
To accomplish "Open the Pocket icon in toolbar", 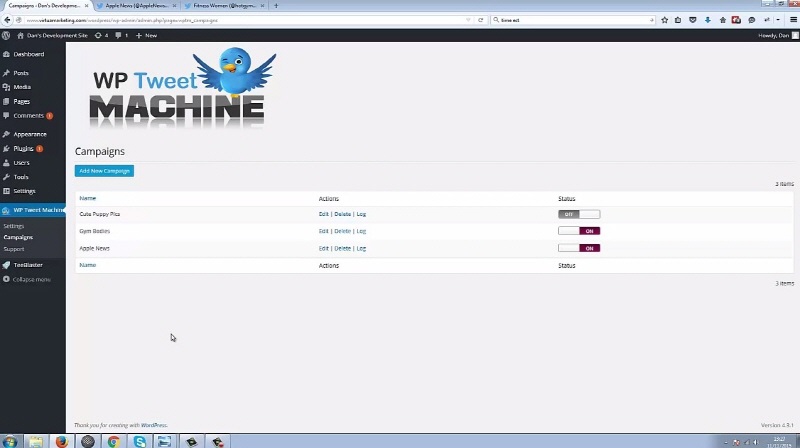I will point(692,20).
